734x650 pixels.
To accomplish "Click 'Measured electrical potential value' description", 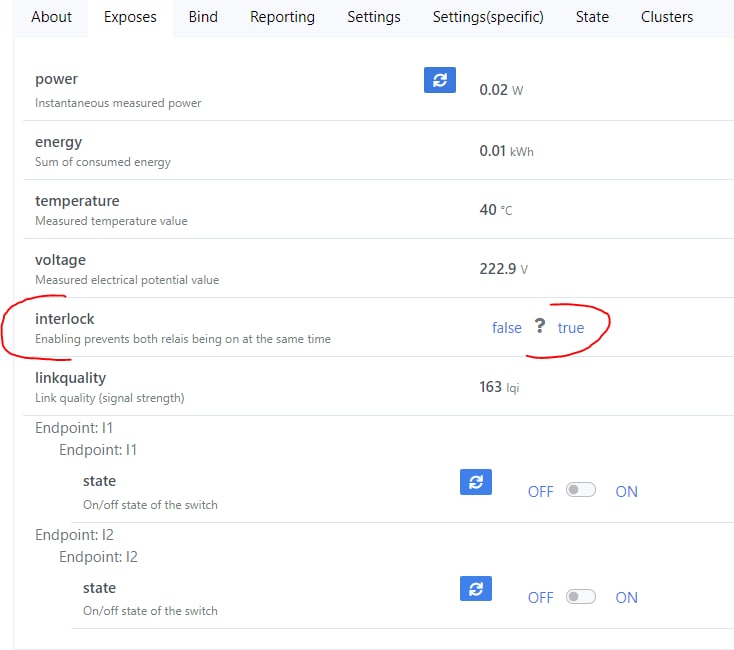I will (127, 280).
